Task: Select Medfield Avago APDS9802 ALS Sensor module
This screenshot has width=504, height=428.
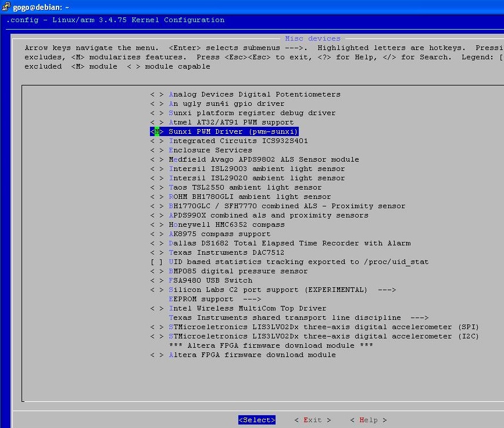Action: (x=264, y=159)
